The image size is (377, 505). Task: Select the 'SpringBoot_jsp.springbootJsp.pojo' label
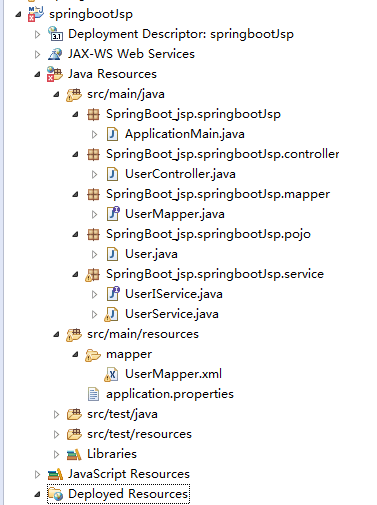click(x=208, y=235)
